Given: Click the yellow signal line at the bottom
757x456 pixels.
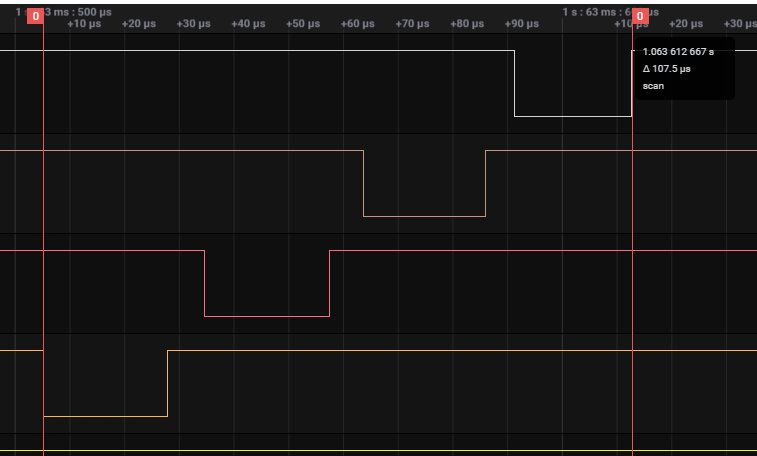Looking at the screenshot, I should [x=400, y=452].
